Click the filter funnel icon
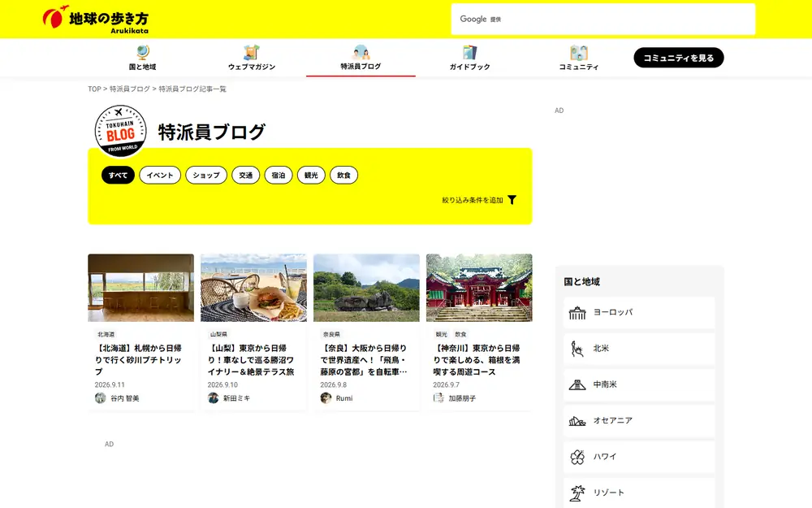The height and width of the screenshot is (508, 812). pyautogui.click(x=512, y=200)
